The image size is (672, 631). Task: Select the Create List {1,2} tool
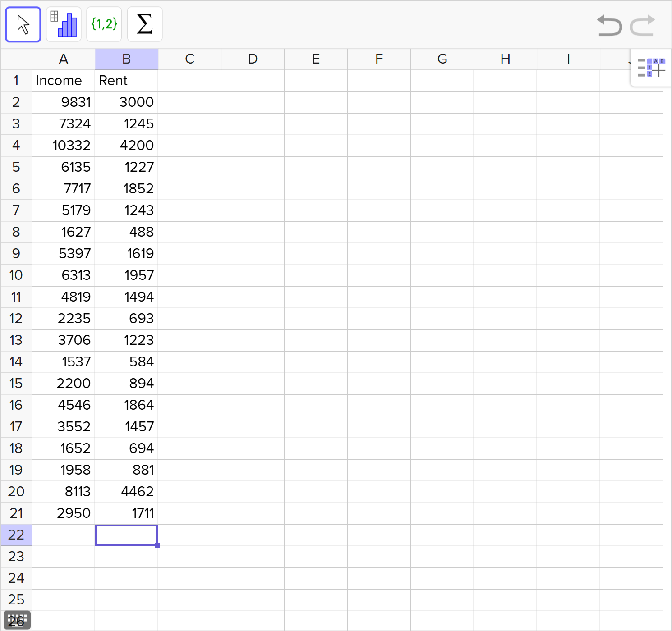104,24
